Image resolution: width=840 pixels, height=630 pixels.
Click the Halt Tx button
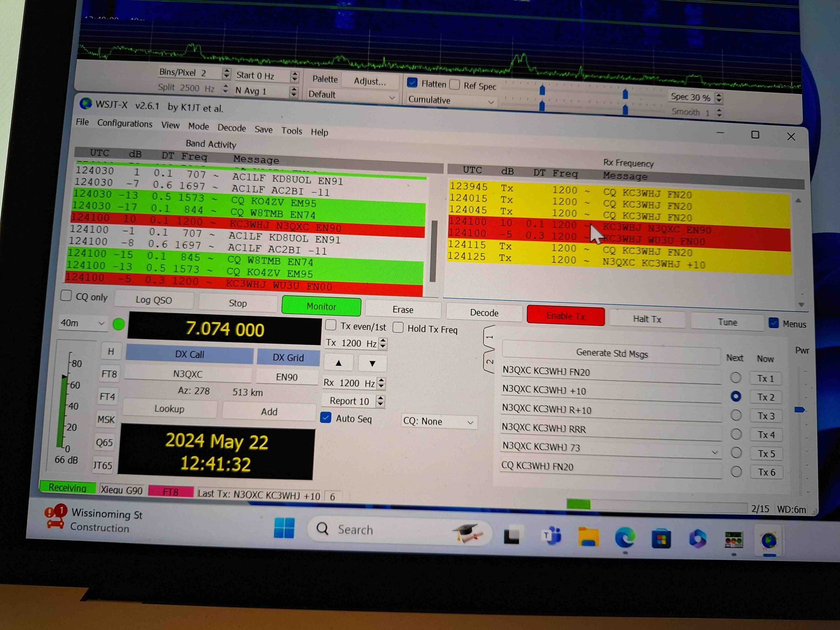click(x=647, y=319)
